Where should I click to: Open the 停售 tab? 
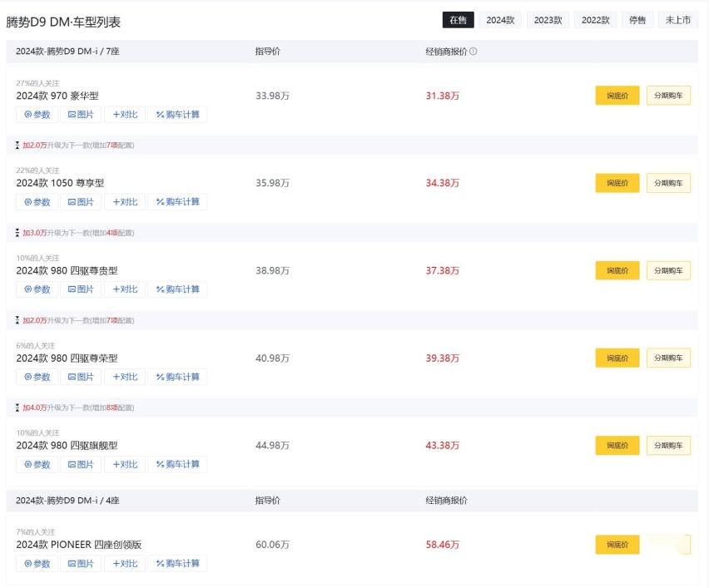coord(637,20)
